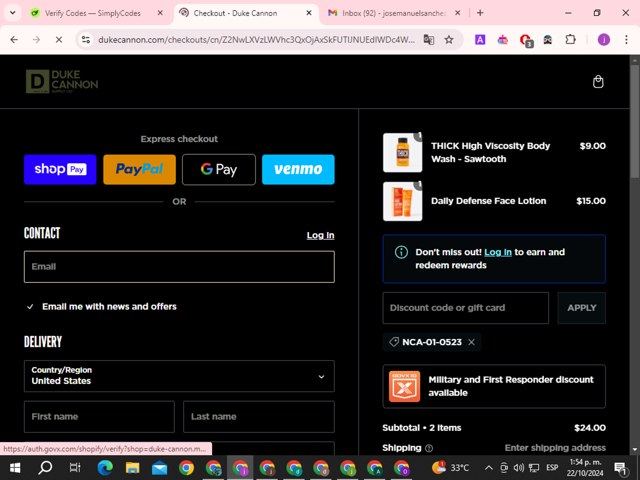This screenshot has height=480, width=640.
Task: Focus the First name field
Action: point(99,417)
